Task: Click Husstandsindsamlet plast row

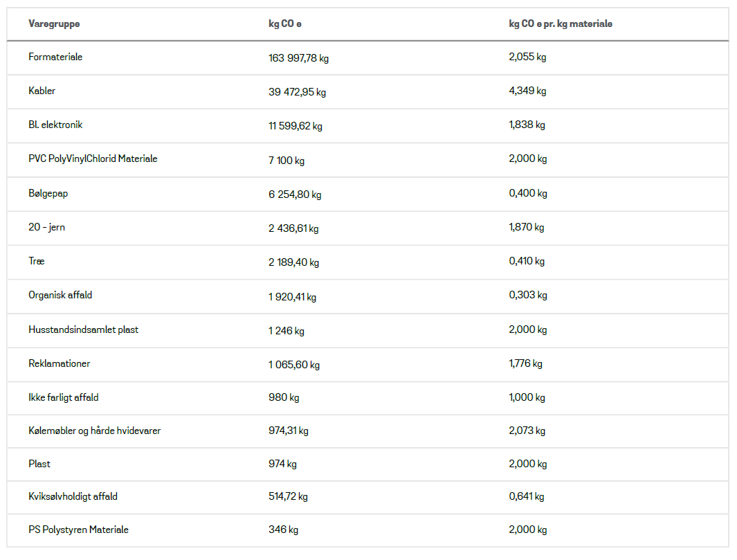Action: pyautogui.click(x=367, y=331)
